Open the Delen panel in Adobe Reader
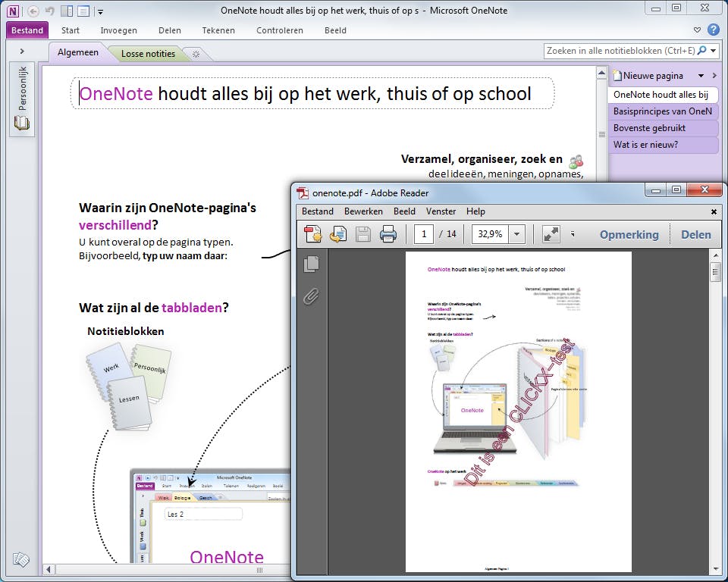728x582 pixels. coord(696,235)
